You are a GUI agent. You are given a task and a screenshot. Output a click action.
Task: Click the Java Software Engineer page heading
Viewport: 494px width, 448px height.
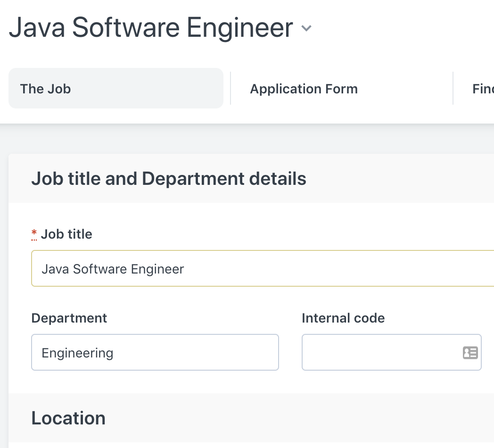coord(151,27)
